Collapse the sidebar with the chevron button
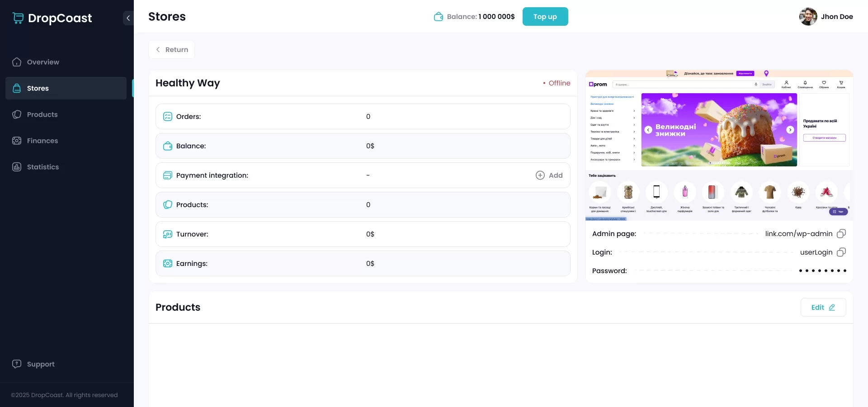This screenshot has height=407, width=868. click(x=128, y=18)
